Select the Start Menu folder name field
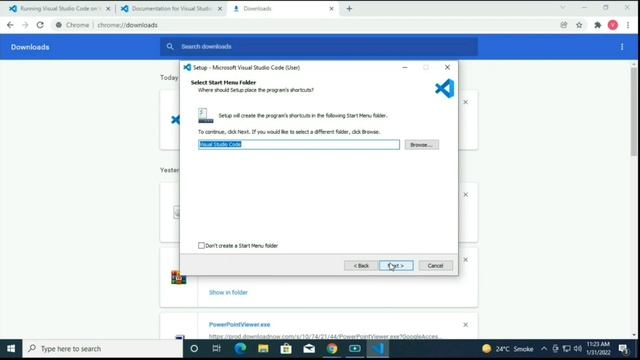 click(299, 144)
